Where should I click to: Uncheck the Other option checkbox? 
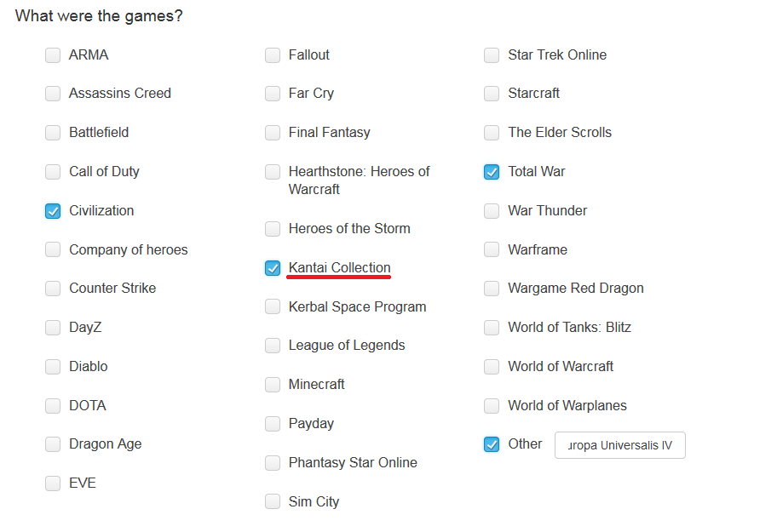492,444
